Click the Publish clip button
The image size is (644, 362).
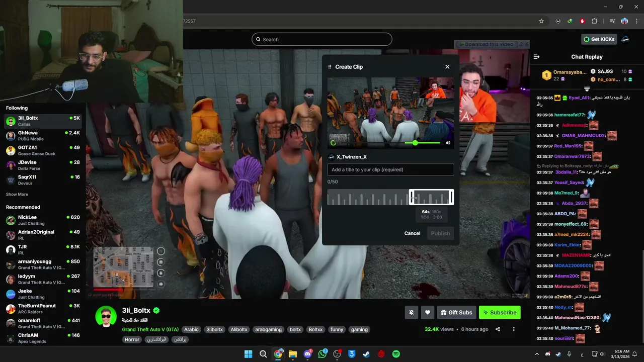pyautogui.click(x=440, y=233)
